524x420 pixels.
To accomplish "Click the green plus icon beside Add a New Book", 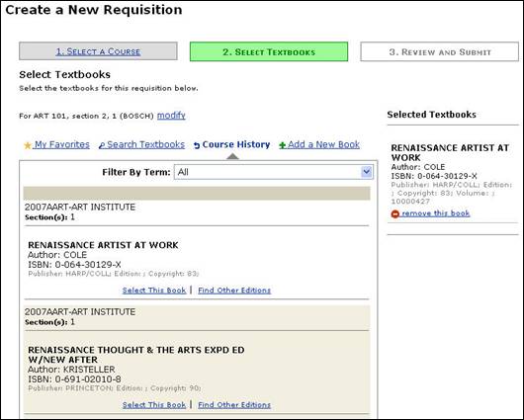I will [283, 145].
